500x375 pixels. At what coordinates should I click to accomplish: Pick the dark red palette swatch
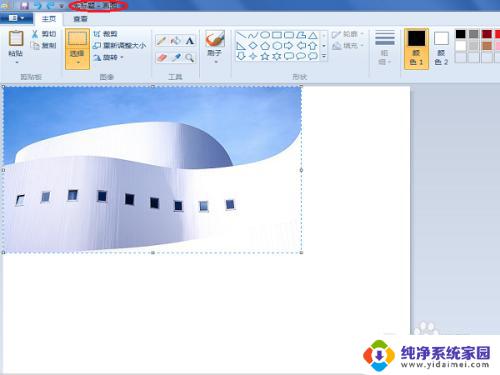[487, 34]
